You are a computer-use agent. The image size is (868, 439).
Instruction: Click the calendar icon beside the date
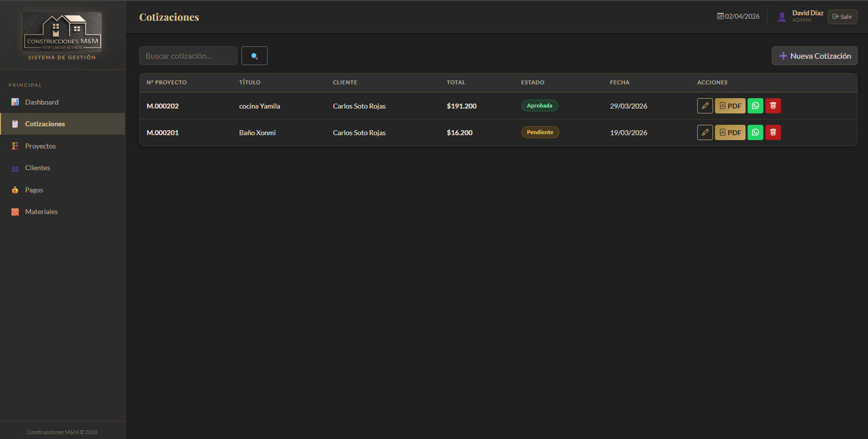(720, 16)
